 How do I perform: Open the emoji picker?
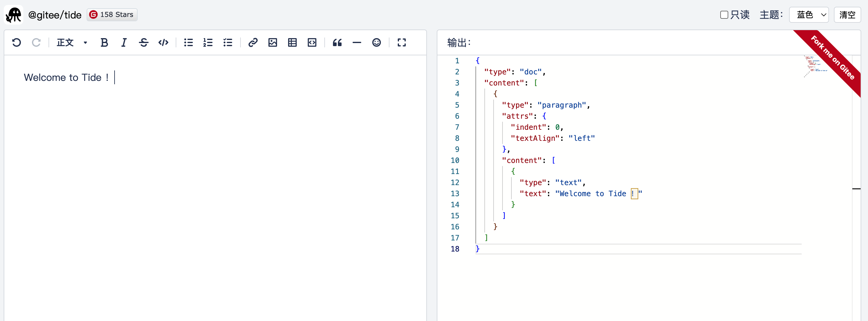pyautogui.click(x=376, y=42)
